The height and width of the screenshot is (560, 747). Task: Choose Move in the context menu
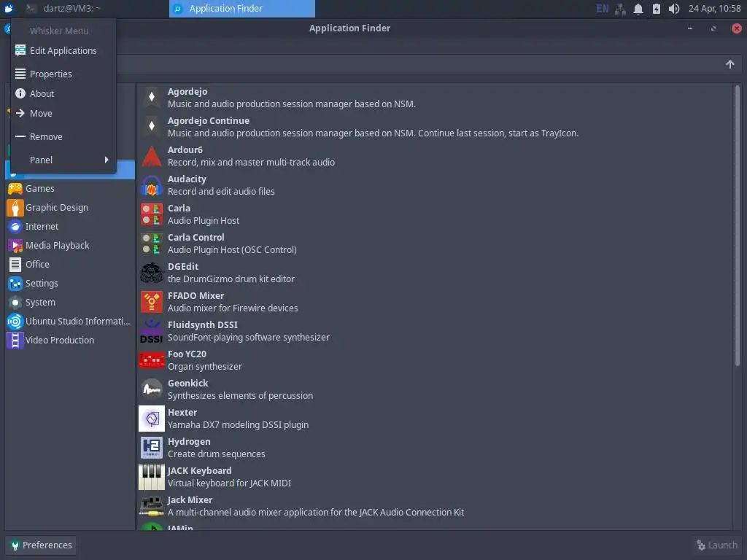(x=63, y=113)
